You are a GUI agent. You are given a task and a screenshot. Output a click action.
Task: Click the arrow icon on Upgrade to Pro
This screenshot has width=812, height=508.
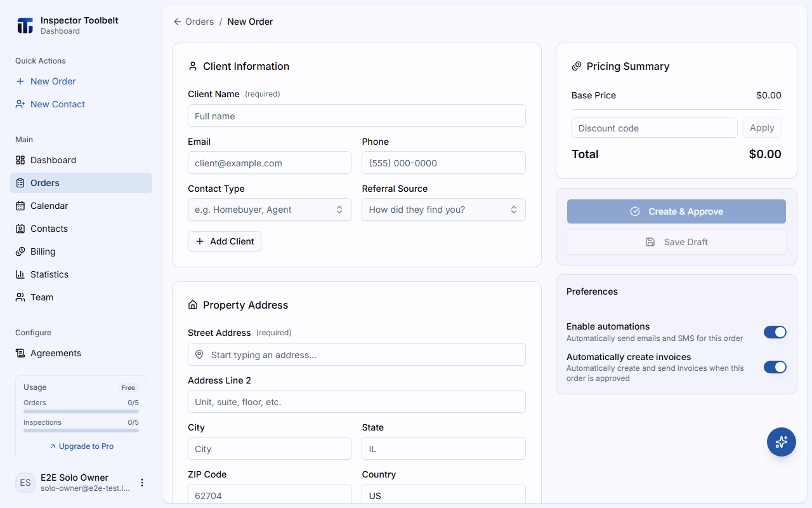(53, 446)
